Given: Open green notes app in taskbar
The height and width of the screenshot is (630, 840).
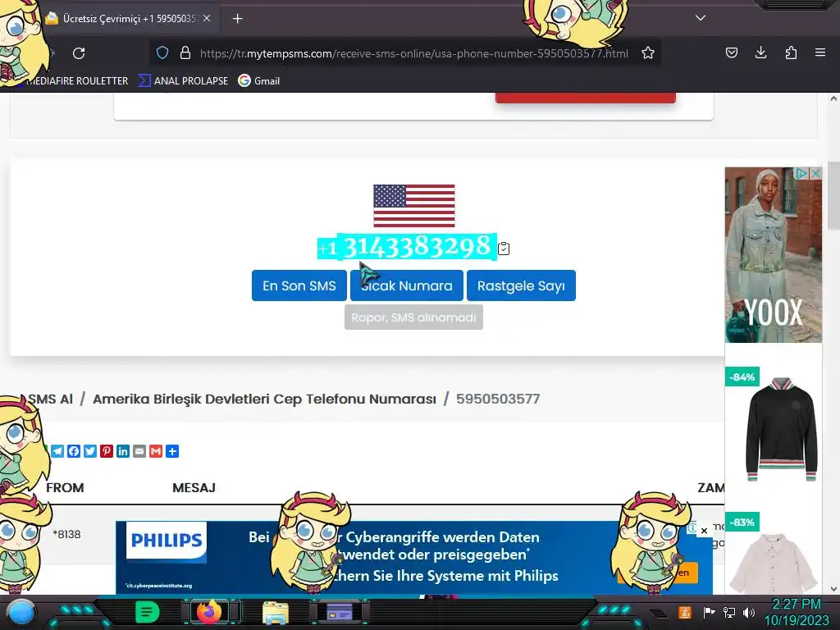Looking at the screenshot, I should (148, 612).
